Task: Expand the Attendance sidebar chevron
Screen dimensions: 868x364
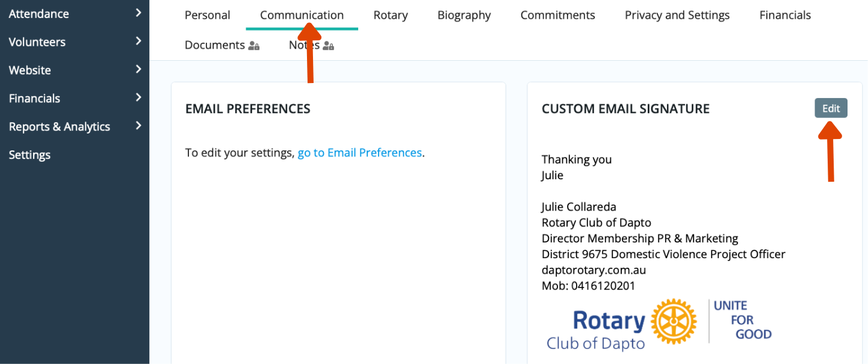Action: click(x=138, y=13)
